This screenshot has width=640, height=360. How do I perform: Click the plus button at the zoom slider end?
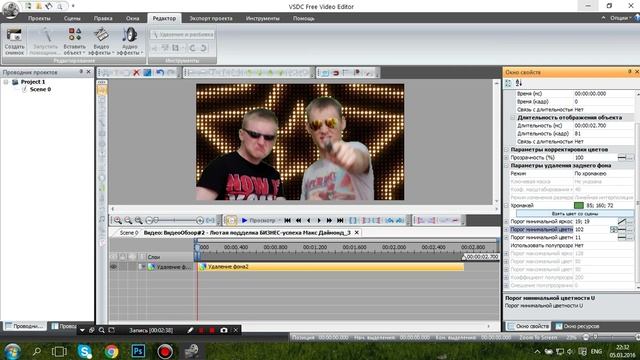coord(200,220)
